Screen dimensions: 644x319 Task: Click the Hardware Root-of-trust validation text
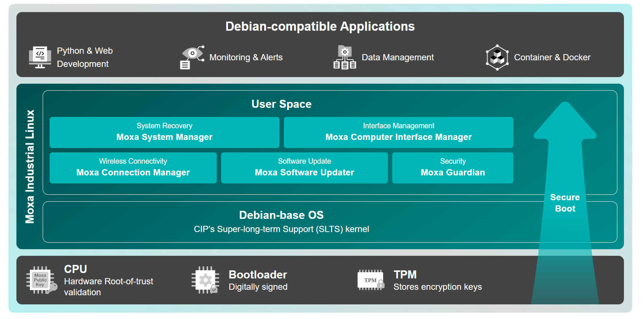pos(108,286)
